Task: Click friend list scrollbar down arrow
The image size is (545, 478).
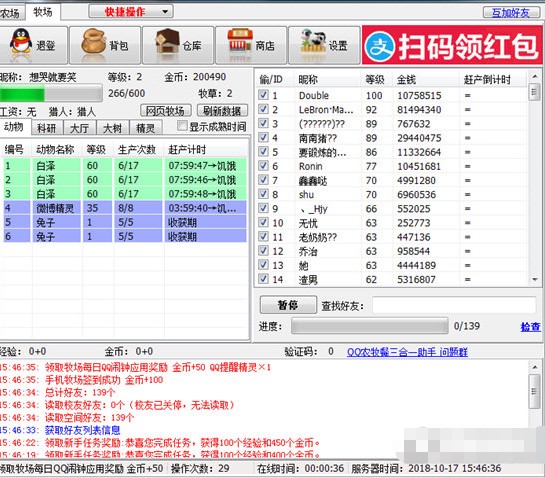Action: coord(534,279)
